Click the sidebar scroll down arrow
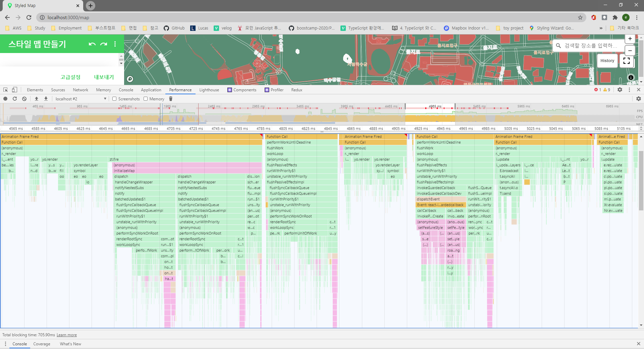644x349 pixels. [121, 63]
